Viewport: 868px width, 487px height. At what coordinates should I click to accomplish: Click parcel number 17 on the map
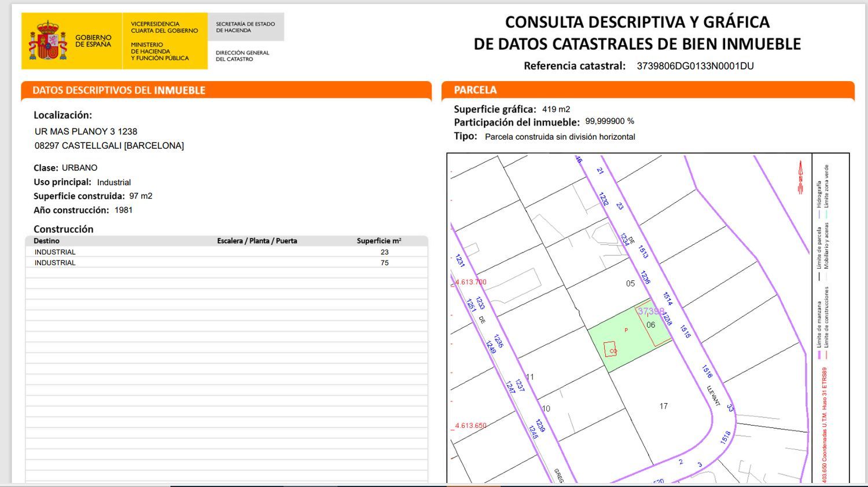[663, 406]
